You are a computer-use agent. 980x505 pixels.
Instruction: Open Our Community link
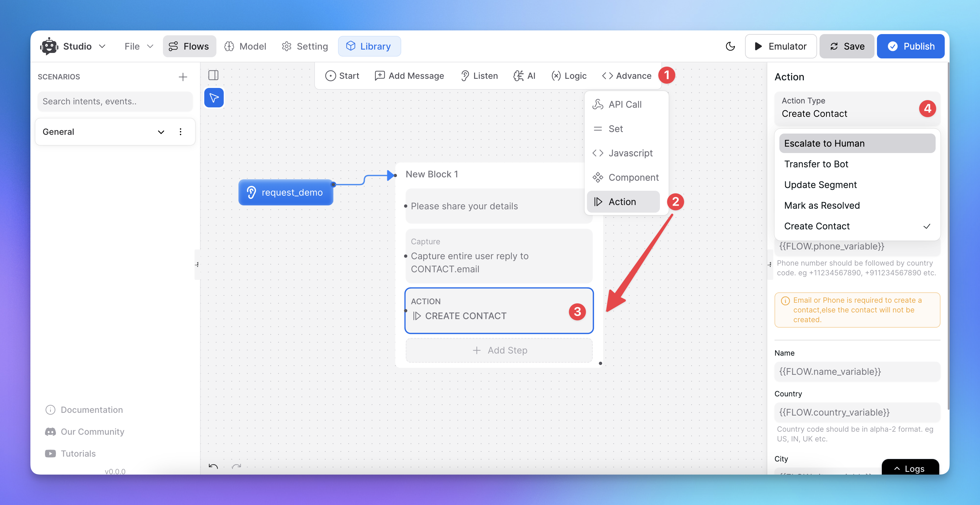click(x=85, y=431)
